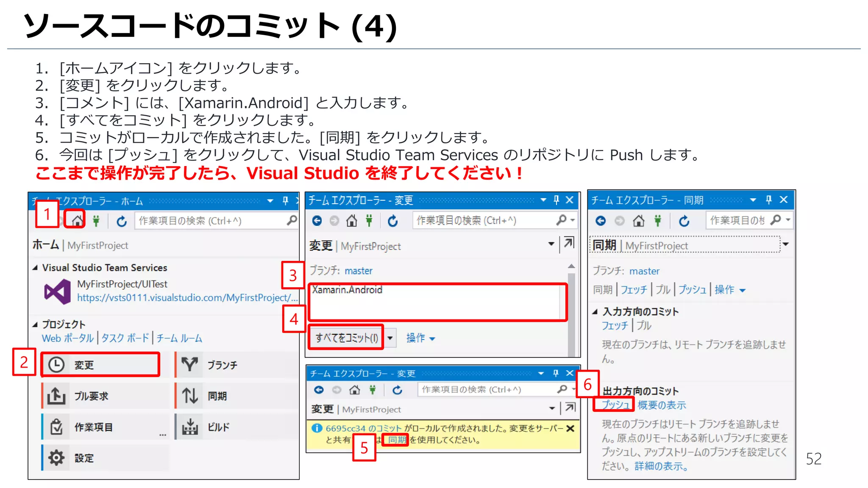This screenshot has width=868, height=488.
Task: Click Back arrow in lower 変更 panel
Action: 319,390
